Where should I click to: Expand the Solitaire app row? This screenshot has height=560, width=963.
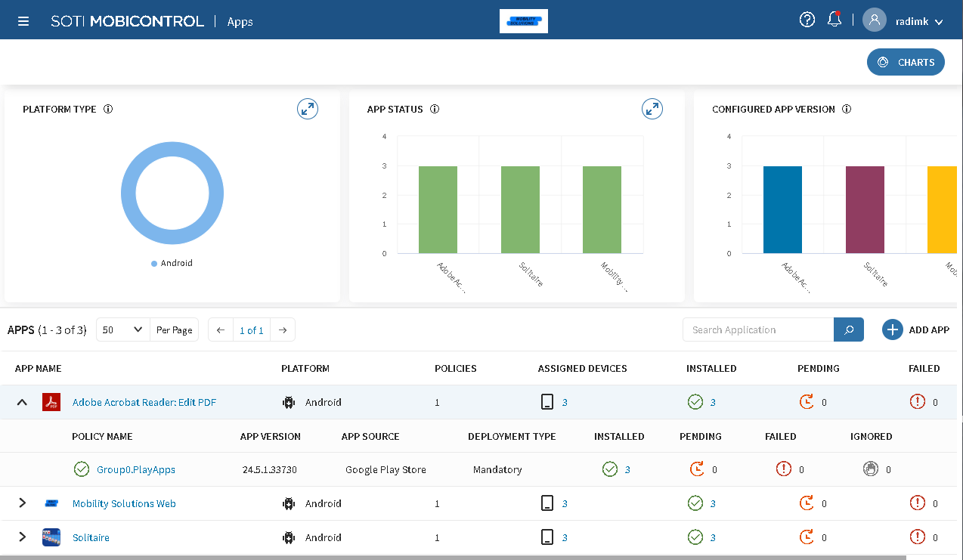pyautogui.click(x=22, y=537)
